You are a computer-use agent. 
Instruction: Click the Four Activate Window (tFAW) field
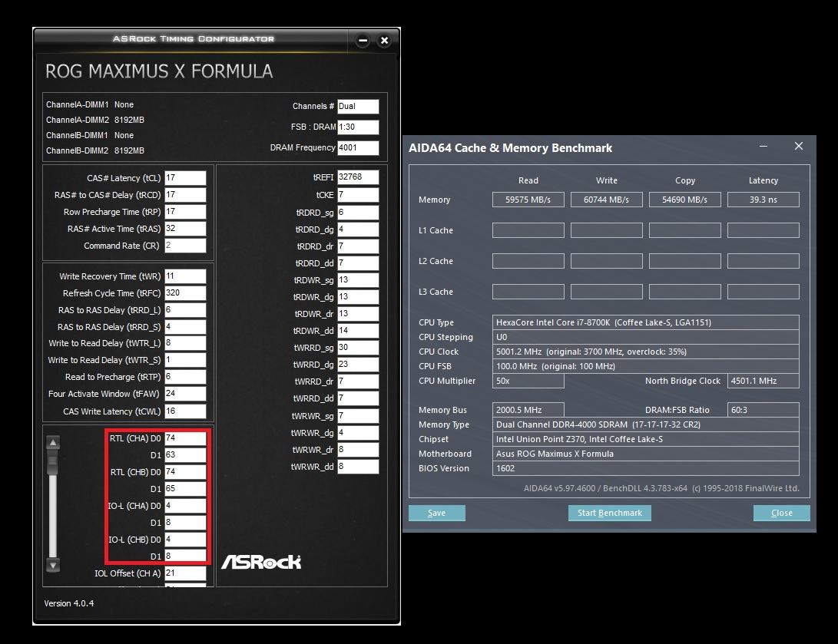tap(185, 394)
